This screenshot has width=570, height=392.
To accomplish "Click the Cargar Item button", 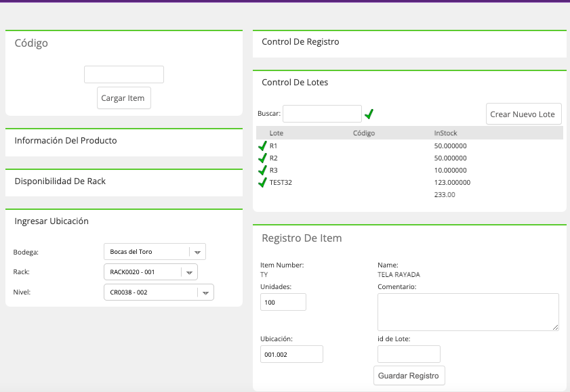I will point(124,98).
